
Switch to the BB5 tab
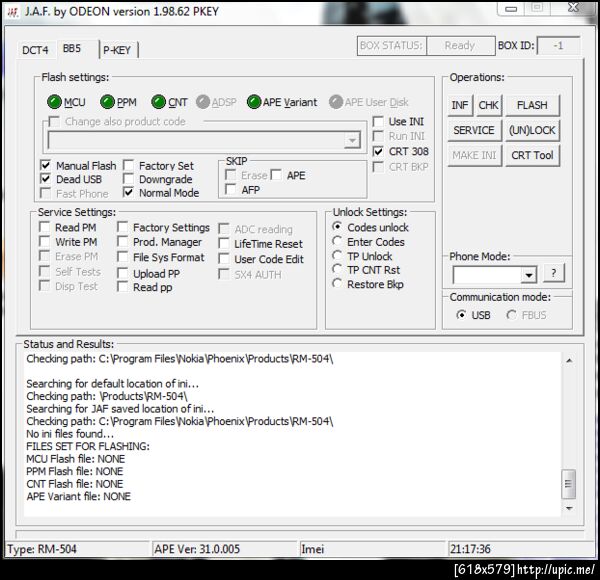pyautogui.click(x=72, y=49)
